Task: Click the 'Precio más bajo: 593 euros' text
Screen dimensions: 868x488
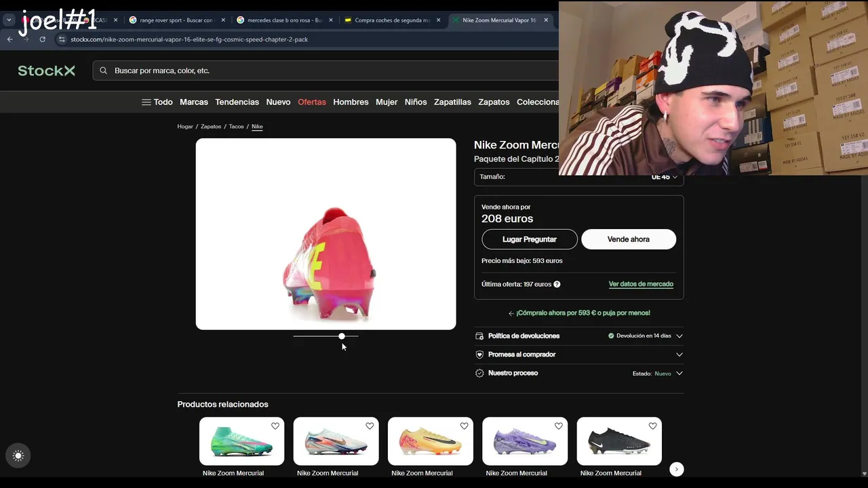Action: (521, 261)
